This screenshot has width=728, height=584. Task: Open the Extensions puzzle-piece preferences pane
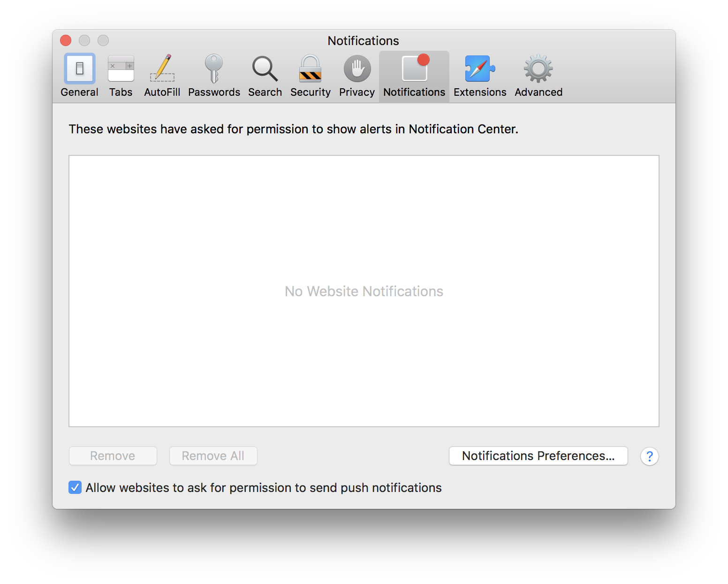pos(480,76)
